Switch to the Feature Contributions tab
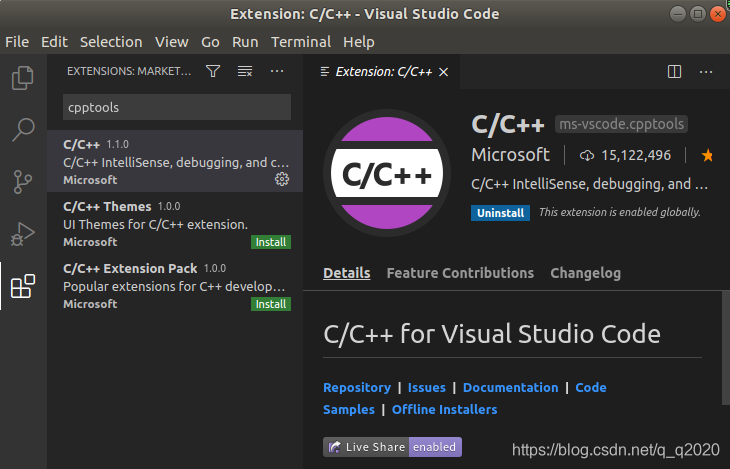 tap(460, 273)
